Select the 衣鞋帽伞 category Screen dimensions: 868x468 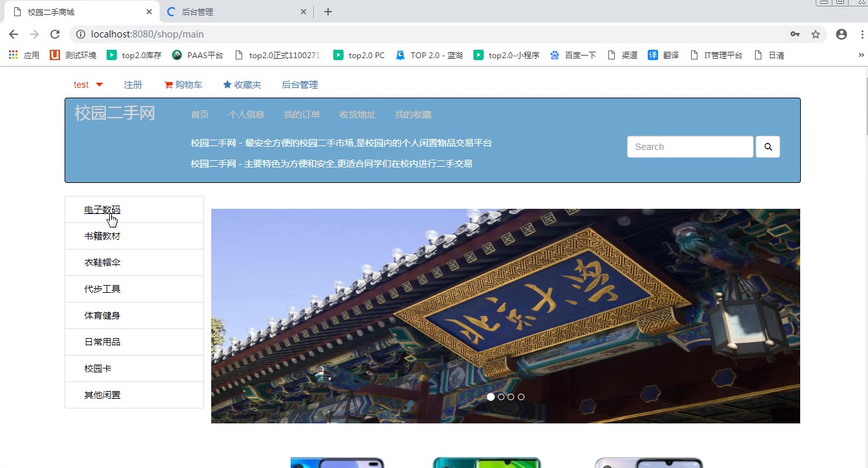tap(134, 262)
